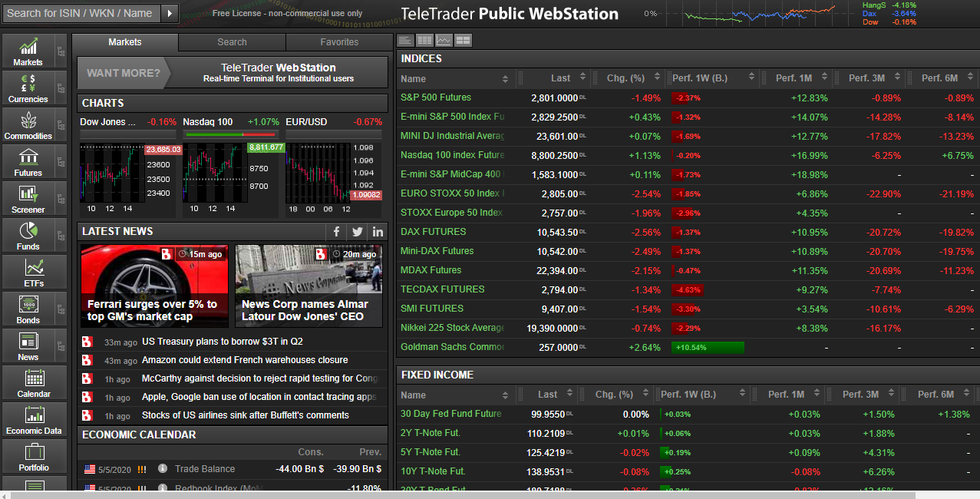This screenshot has height=499, width=980.
Task: Open the News section in the sidebar
Action: [x=28, y=346]
